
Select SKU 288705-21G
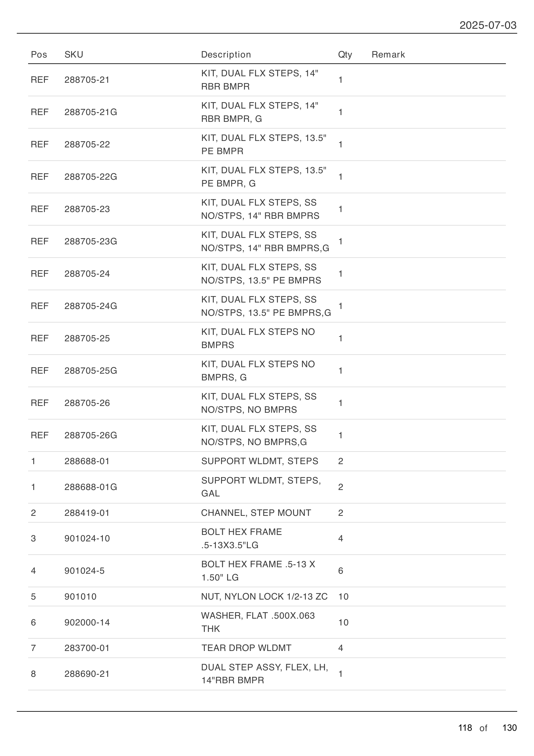click(x=90, y=112)
